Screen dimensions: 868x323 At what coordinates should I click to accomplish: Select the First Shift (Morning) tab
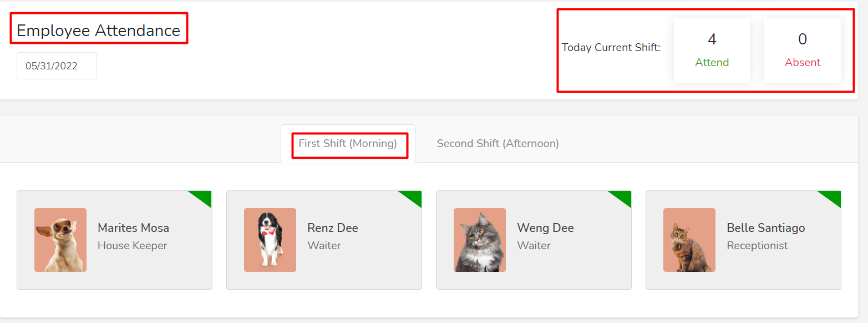tap(348, 144)
